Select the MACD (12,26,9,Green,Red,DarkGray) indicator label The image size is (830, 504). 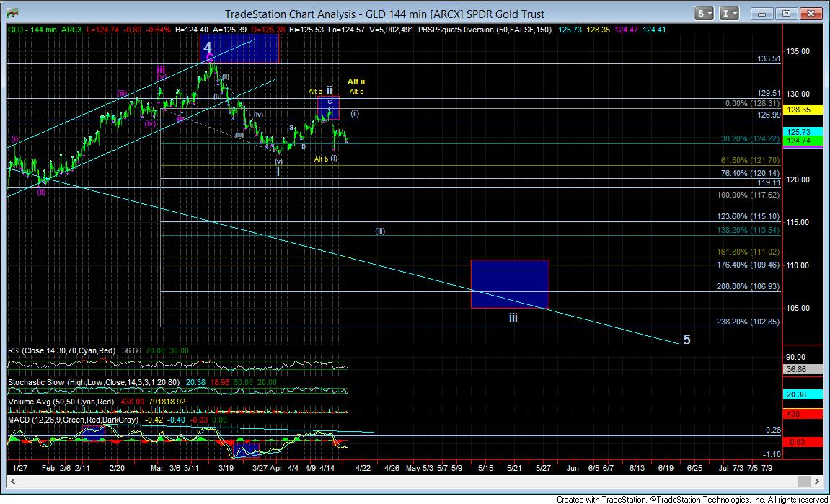(73, 420)
